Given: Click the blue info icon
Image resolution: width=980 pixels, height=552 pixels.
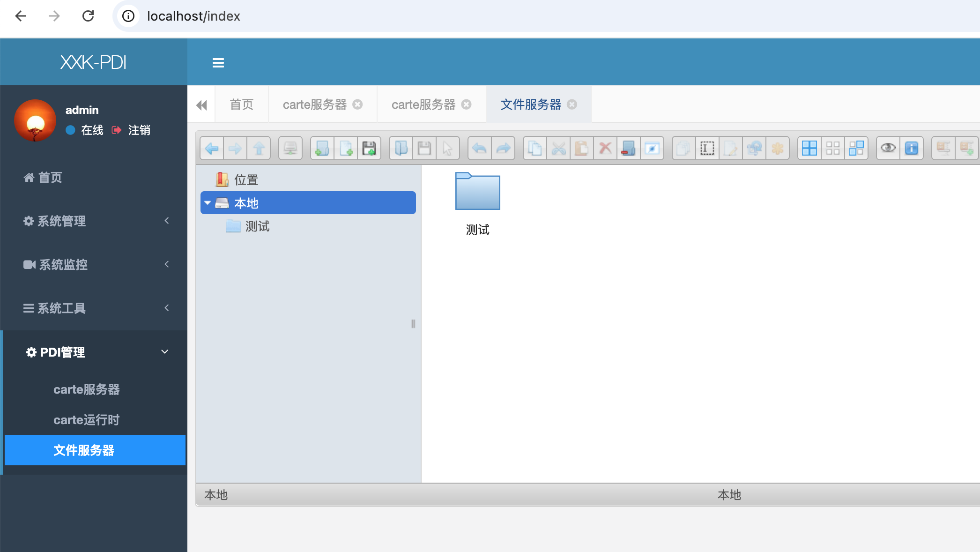Looking at the screenshot, I should tap(912, 149).
